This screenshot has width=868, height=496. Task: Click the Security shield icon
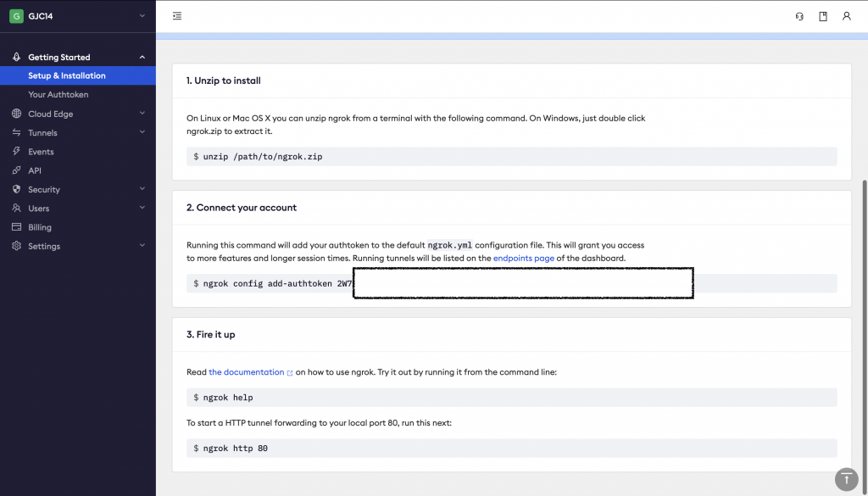click(x=17, y=189)
